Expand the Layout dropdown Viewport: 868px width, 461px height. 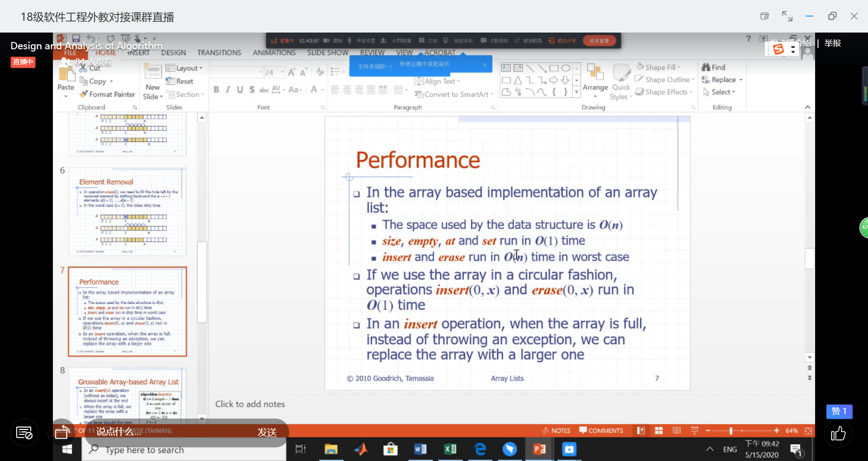[184, 68]
